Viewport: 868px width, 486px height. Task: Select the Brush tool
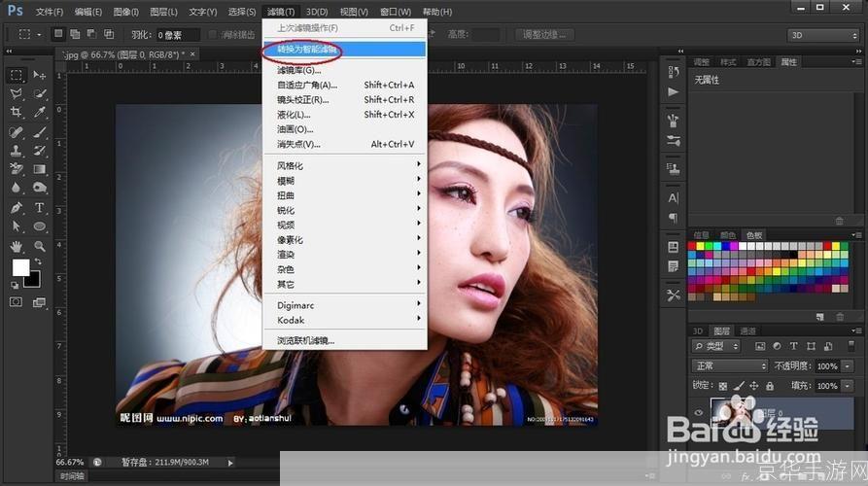click(39, 132)
